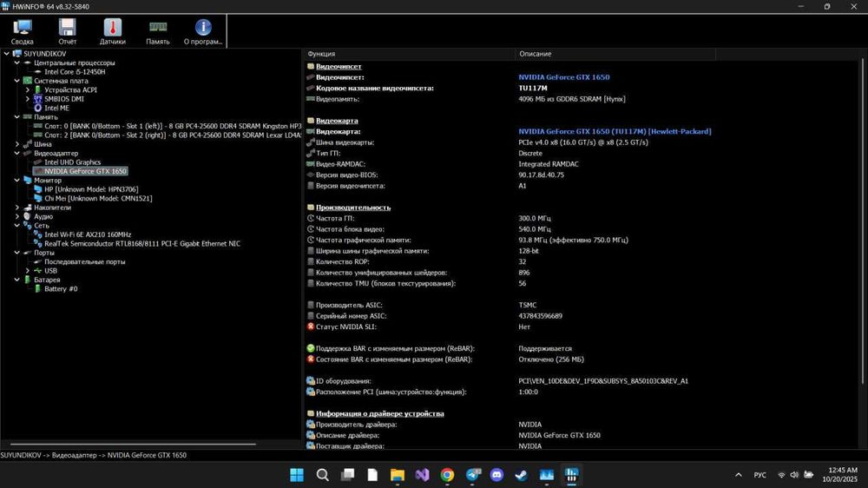Open Google Chrome from taskbar
868x488 pixels.
click(447, 475)
